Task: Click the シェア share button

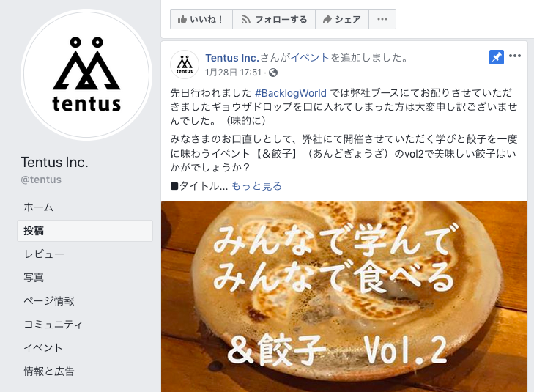Action: (x=342, y=19)
